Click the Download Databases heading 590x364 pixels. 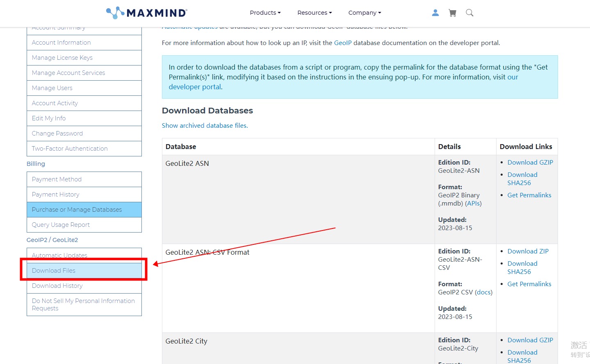coord(207,111)
